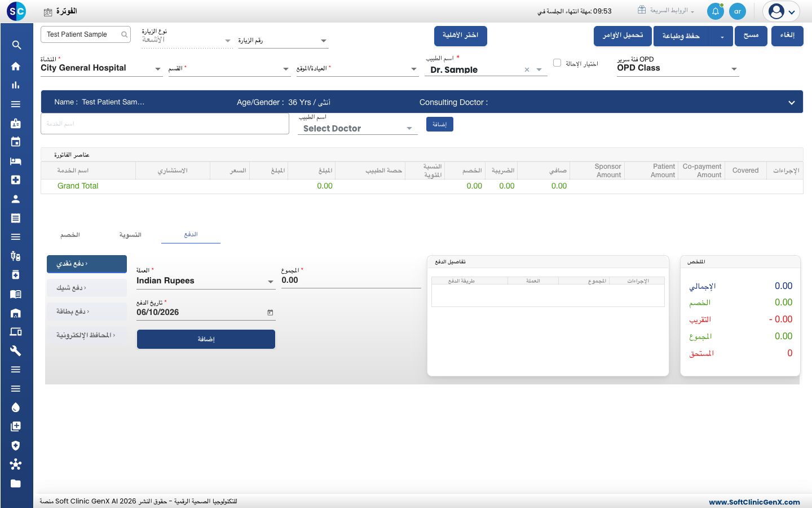The width and height of the screenshot is (812, 508).
Task: Select the دفع نقدي cash payment option
Action: 87,264
